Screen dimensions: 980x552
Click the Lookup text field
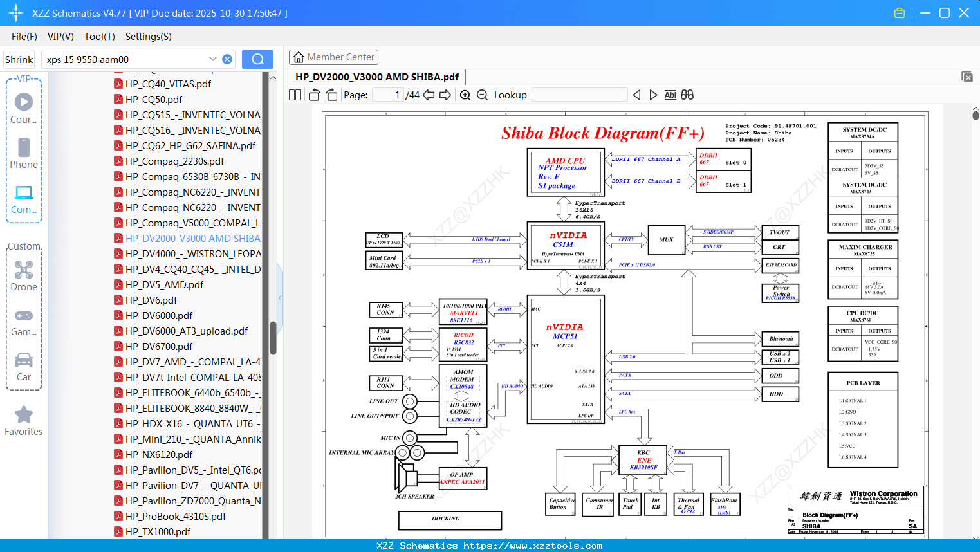point(580,95)
